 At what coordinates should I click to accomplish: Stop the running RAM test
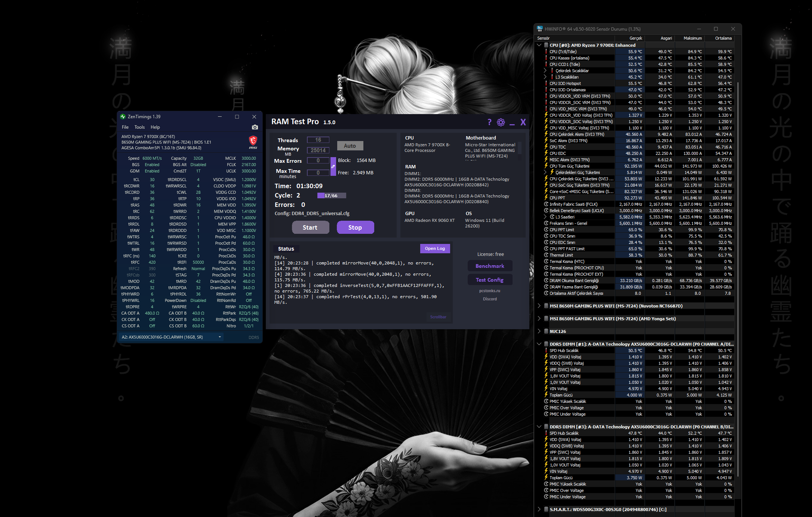[x=355, y=227]
